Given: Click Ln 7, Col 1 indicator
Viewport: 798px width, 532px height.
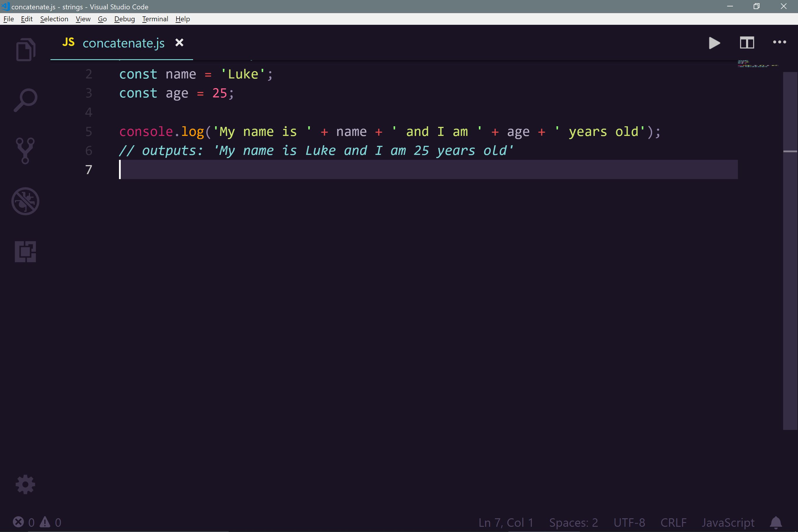Looking at the screenshot, I should tap(505, 522).
